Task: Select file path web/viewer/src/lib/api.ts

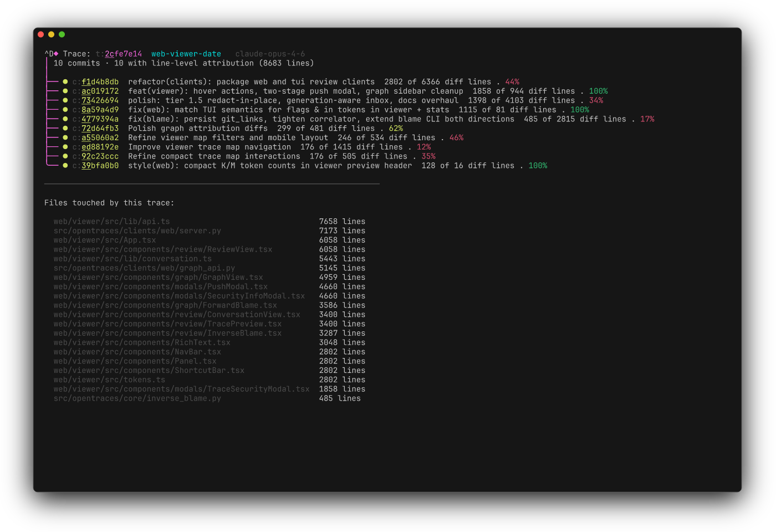Action: 111,222
